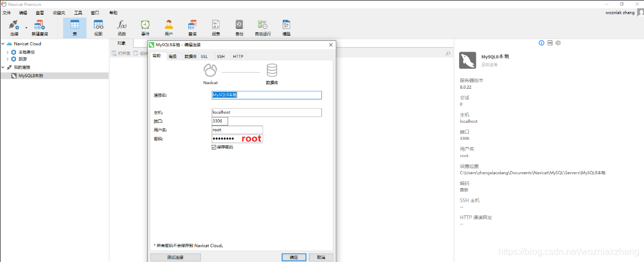The image size is (644, 262).
Task: Click the Navicat icon in the connection dialog
Action: tap(210, 70)
